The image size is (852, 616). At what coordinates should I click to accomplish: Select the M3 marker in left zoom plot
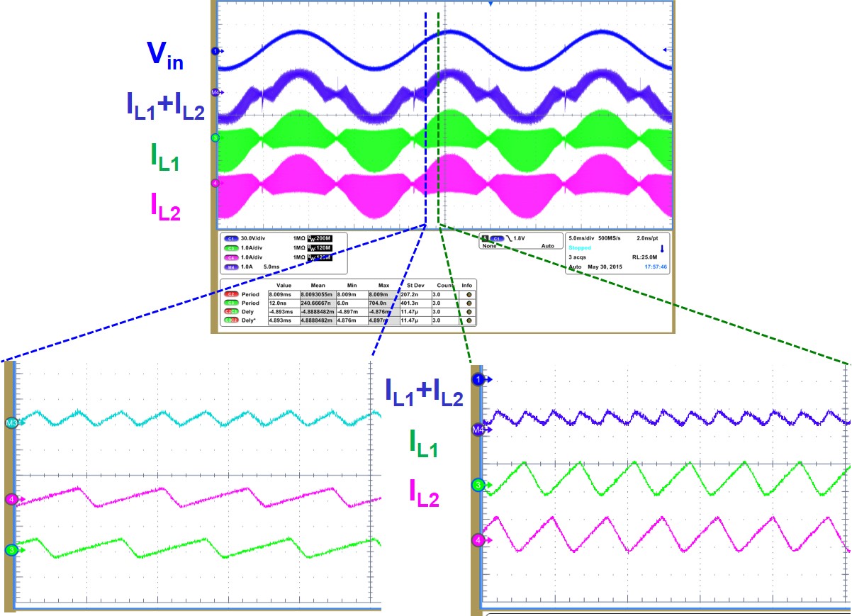pos(13,422)
